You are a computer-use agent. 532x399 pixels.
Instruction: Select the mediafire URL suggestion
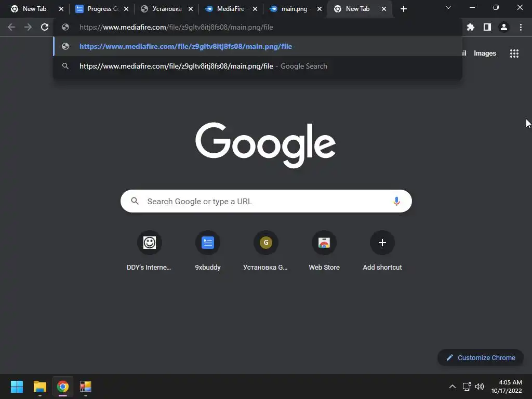click(258, 46)
